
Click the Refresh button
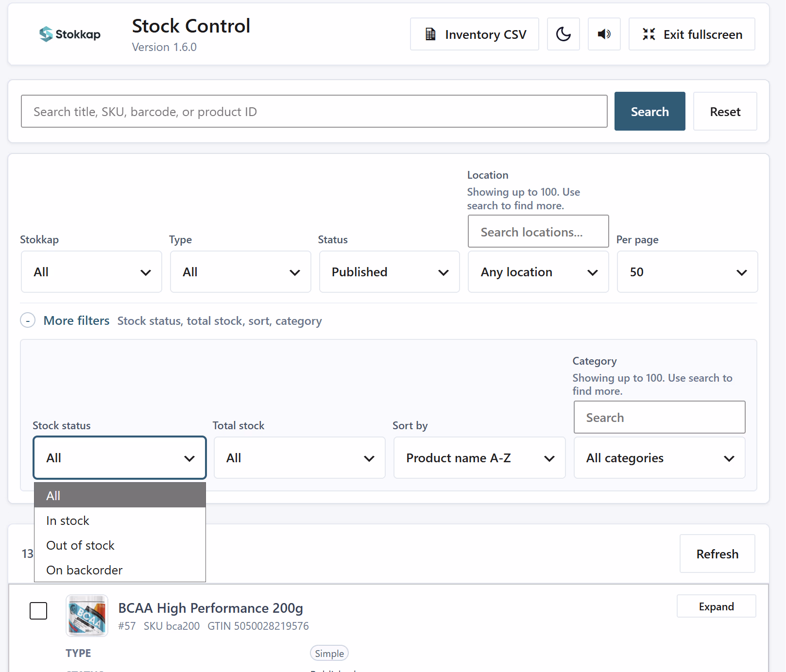click(718, 554)
